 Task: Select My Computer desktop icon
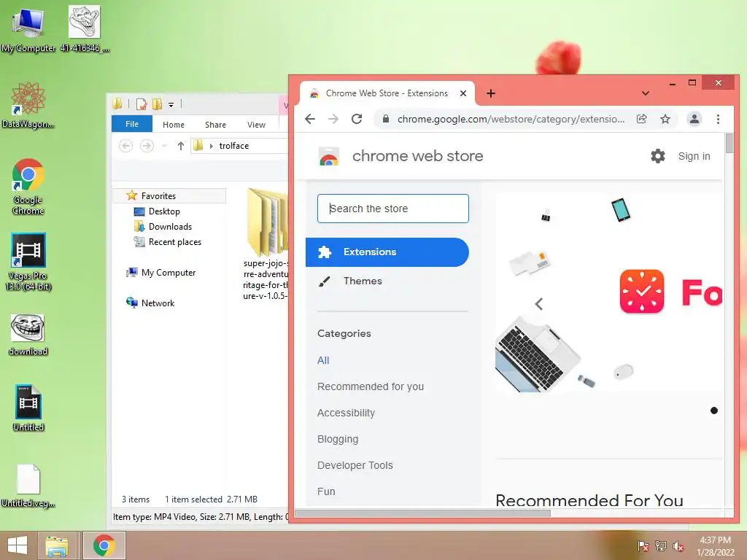pos(28,29)
